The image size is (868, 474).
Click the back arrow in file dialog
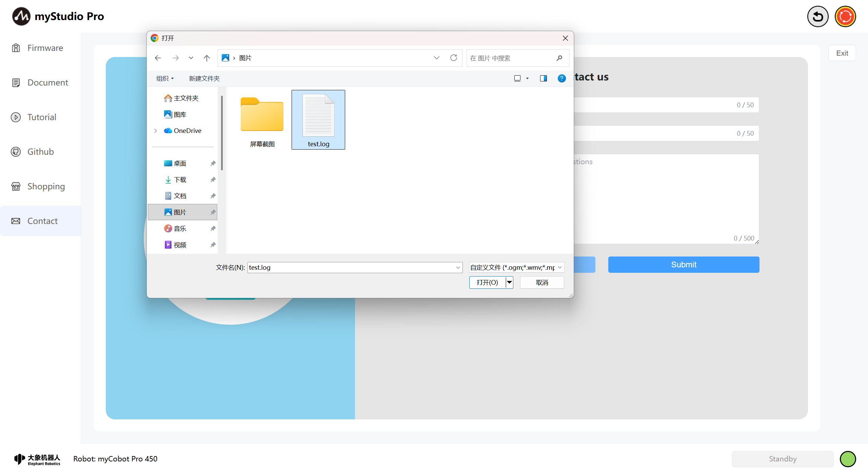[x=158, y=58]
